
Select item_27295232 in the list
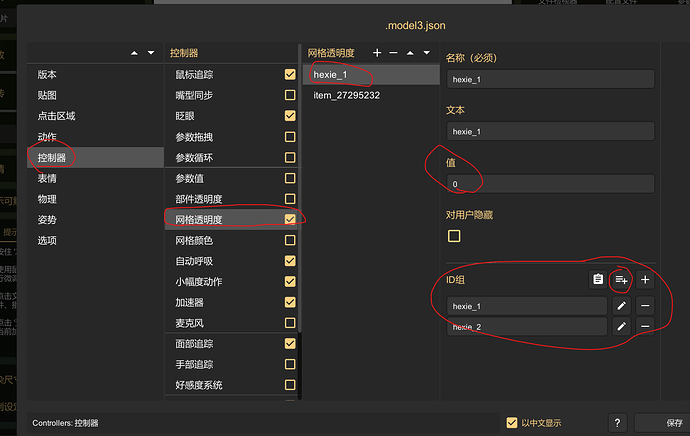tap(346, 95)
